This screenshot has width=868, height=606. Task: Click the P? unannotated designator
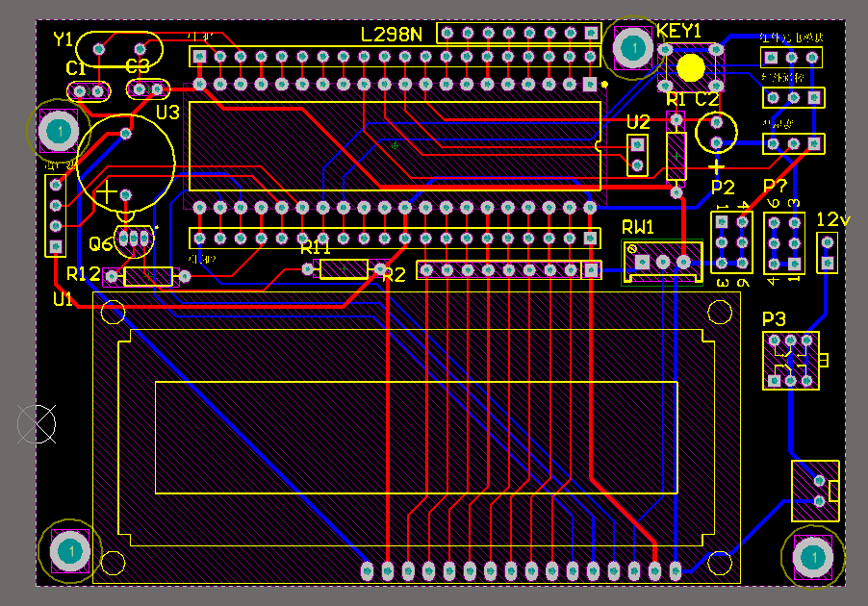point(775,186)
